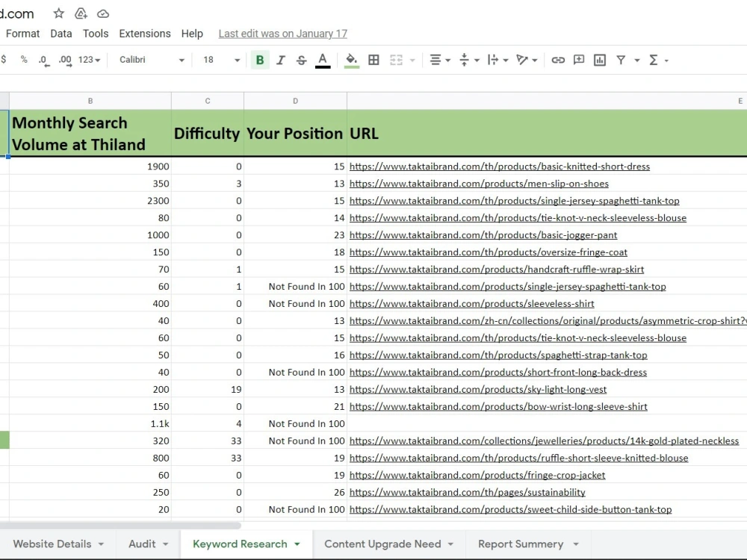Open the functions sigma menu
This screenshot has width=747, height=560.
pyautogui.click(x=654, y=60)
